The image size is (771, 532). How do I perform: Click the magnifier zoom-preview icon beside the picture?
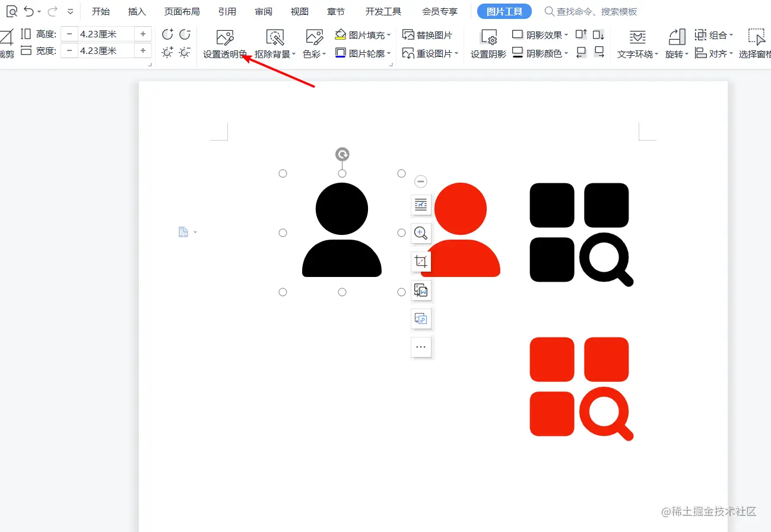click(421, 233)
